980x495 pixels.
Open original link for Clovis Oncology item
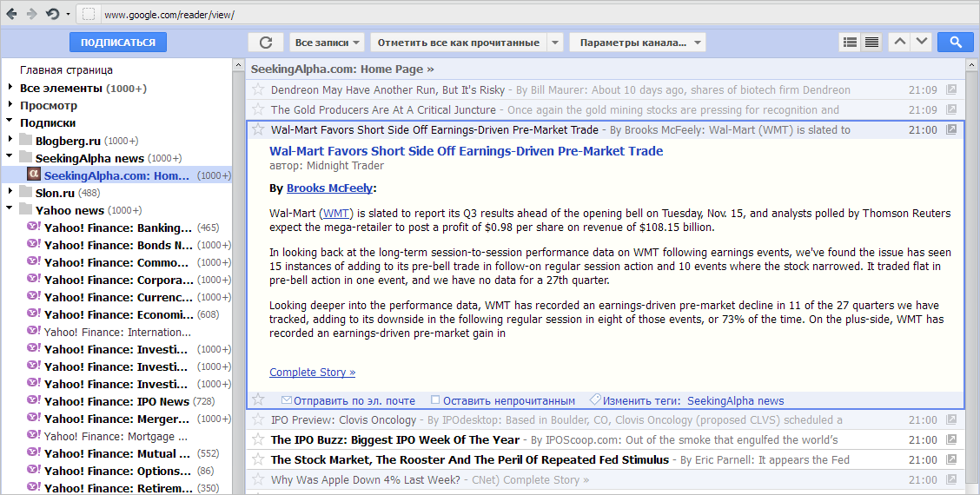point(951,419)
